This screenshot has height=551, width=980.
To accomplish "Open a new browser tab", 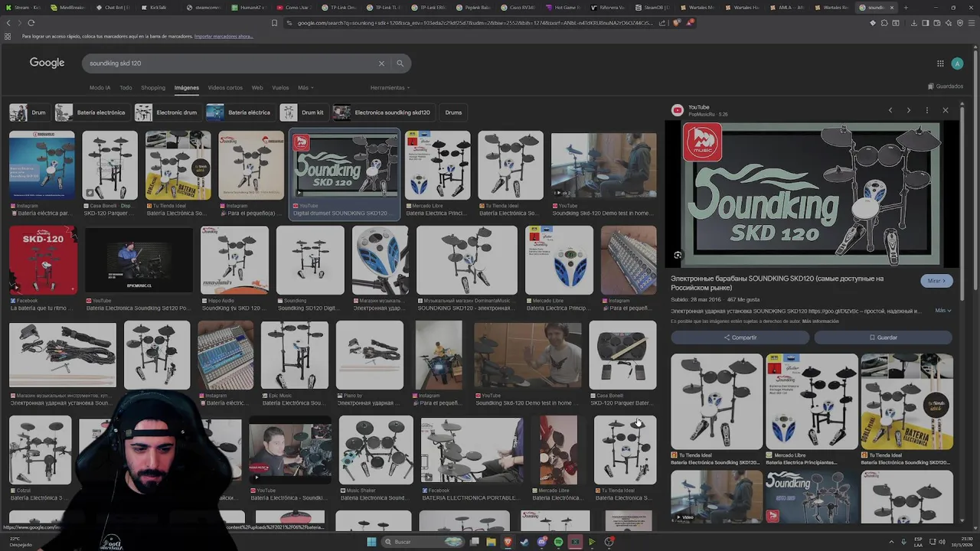I will [906, 8].
